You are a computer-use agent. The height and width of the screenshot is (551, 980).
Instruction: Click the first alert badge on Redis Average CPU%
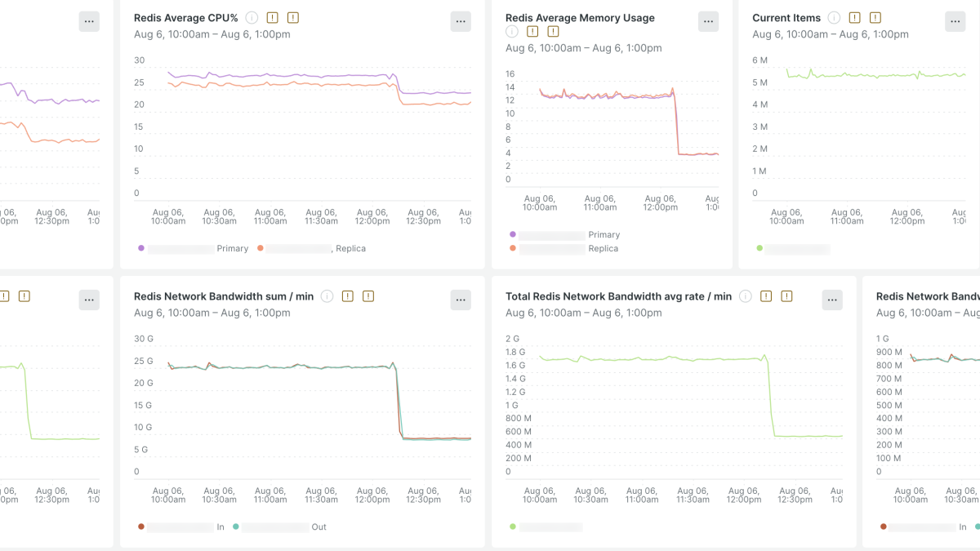(272, 16)
